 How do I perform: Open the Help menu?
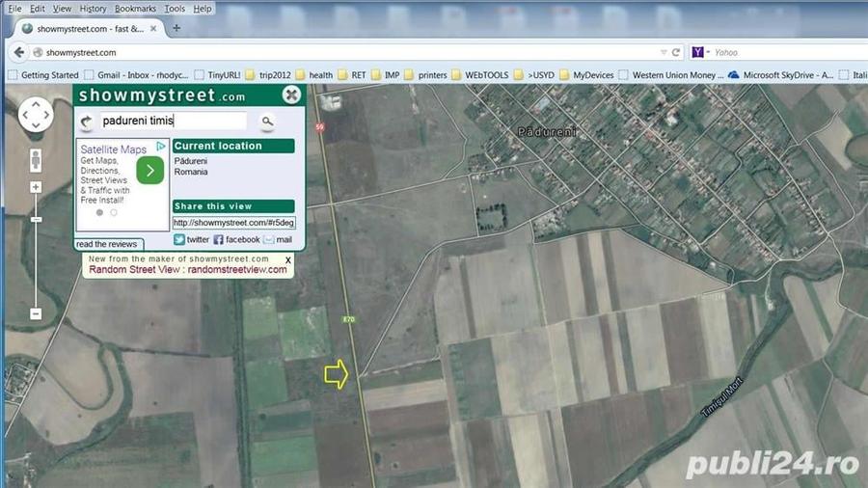point(203,9)
